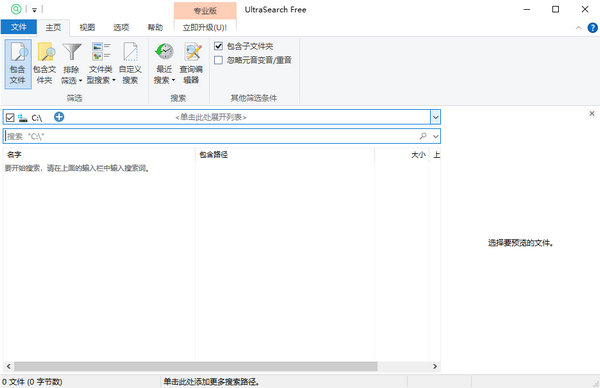
Task: Switch to the 主页 tab
Action: [53, 27]
